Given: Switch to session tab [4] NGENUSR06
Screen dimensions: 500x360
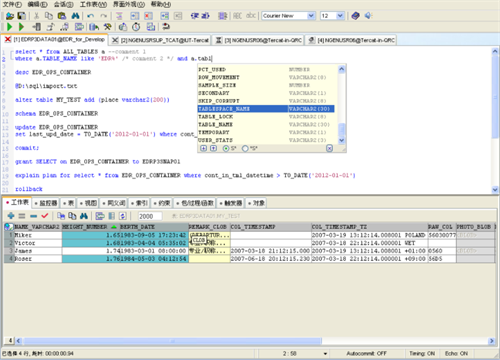Looking at the screenshot, I should [351, 40].
